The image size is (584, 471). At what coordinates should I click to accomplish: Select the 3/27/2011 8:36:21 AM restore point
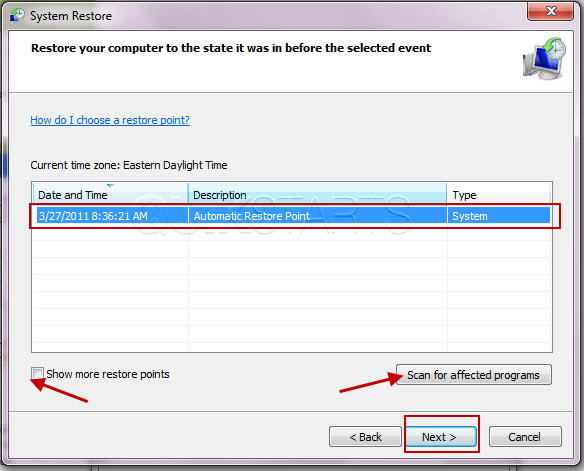click(293, 216)
